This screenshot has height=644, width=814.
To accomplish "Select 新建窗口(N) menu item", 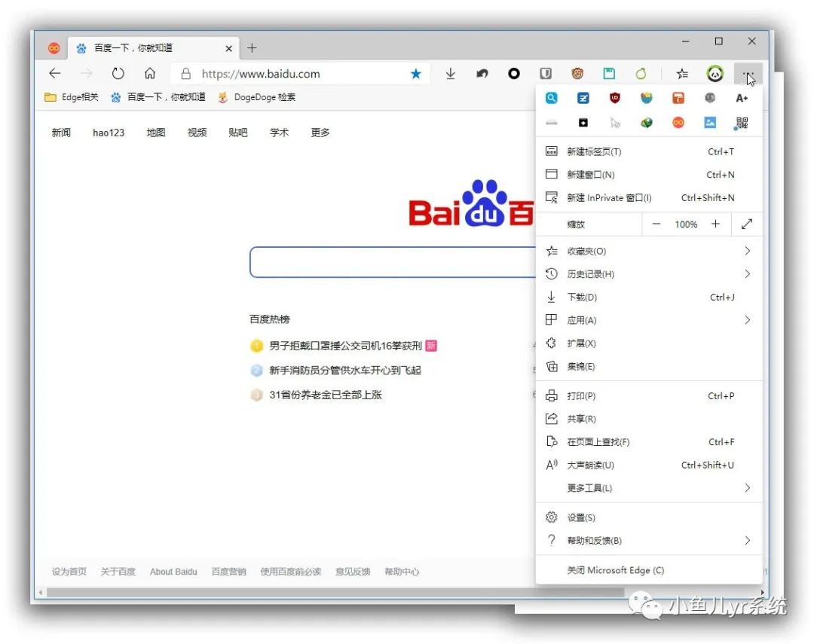I will [x=649, y=174].
